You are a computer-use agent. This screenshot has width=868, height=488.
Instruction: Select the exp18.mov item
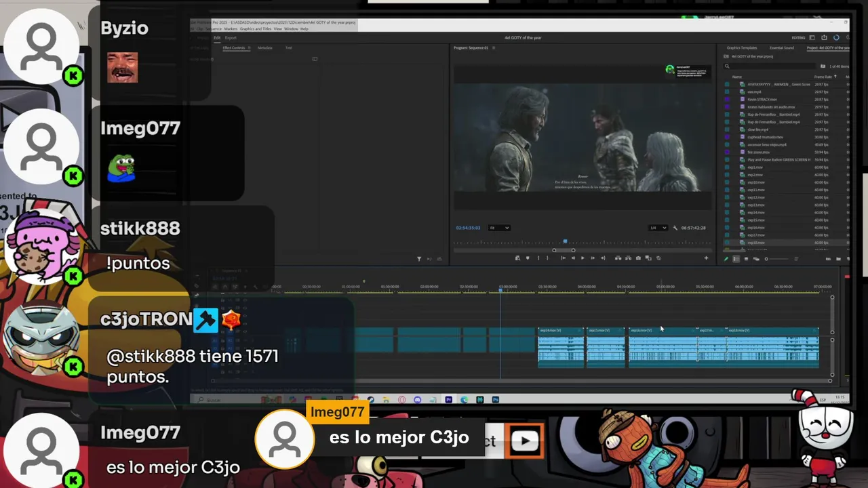pyautogui.click(x=756, y=243)
